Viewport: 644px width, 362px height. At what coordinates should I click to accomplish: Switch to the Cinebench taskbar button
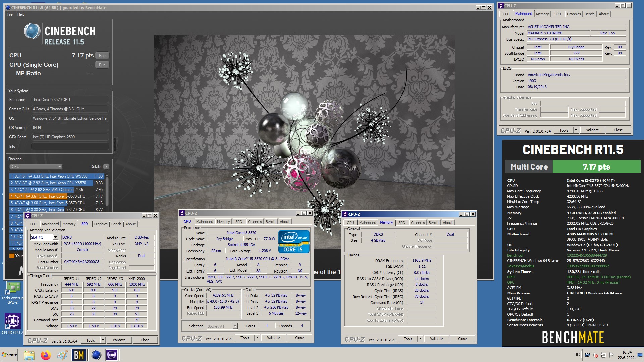[x=96, y=355]
